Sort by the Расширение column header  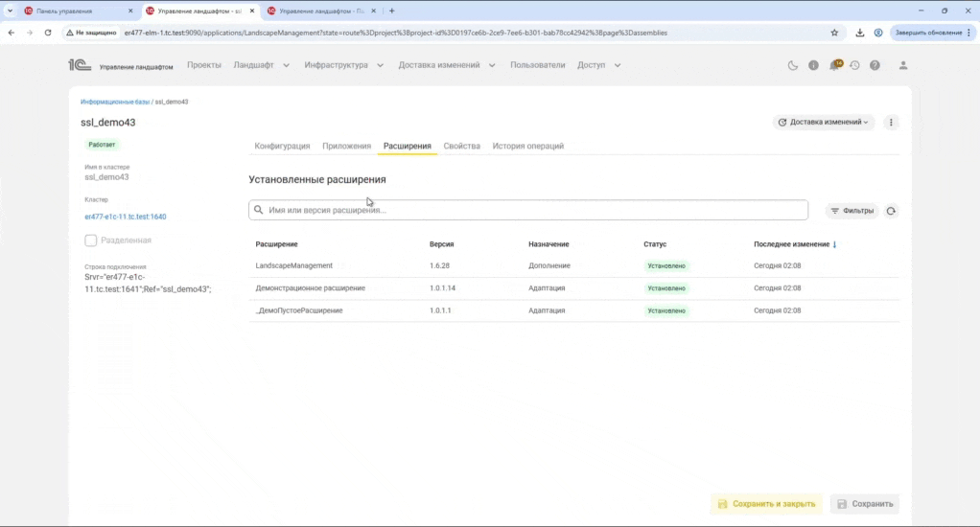click(x=276, y=244)
